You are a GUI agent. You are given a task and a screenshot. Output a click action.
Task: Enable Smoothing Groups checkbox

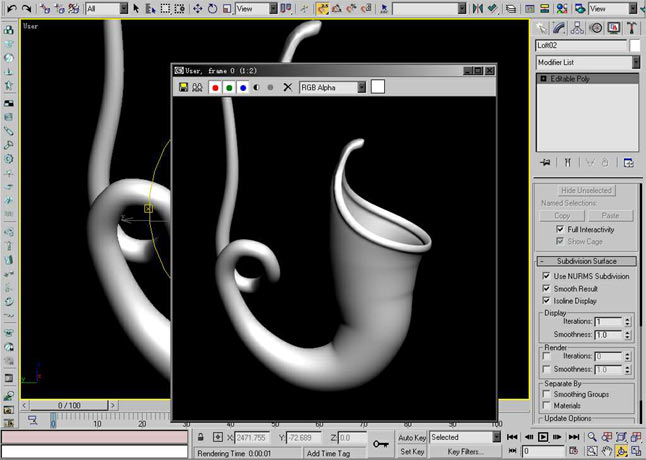pyautogui.click(x=546, y=394)
